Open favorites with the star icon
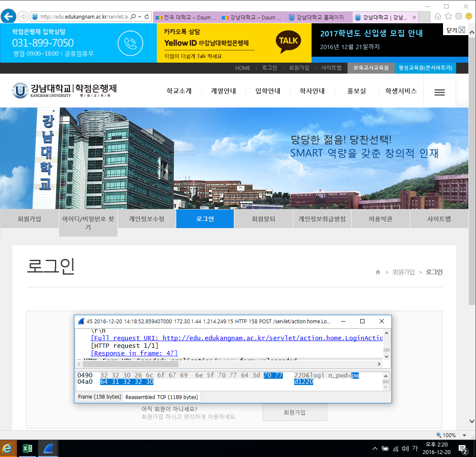Screen dimensions: 476x457 coord(448,17)
